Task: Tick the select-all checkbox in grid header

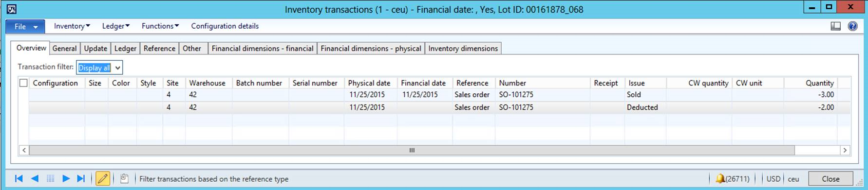Action: [23, 83]
